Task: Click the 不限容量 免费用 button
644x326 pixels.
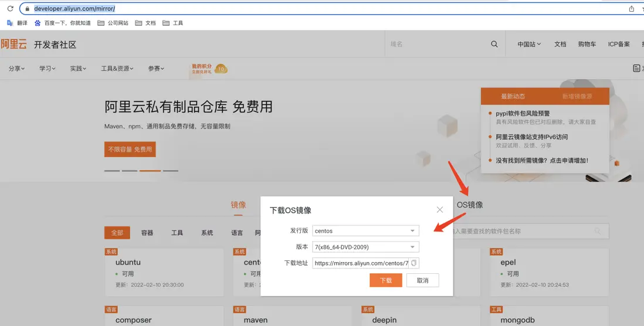Action: [130, 150]
